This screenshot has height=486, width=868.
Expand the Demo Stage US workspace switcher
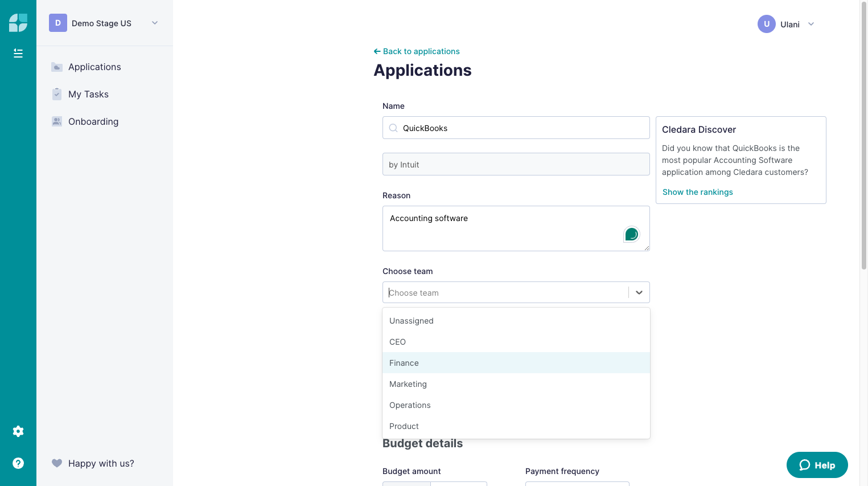pos(155,23)
